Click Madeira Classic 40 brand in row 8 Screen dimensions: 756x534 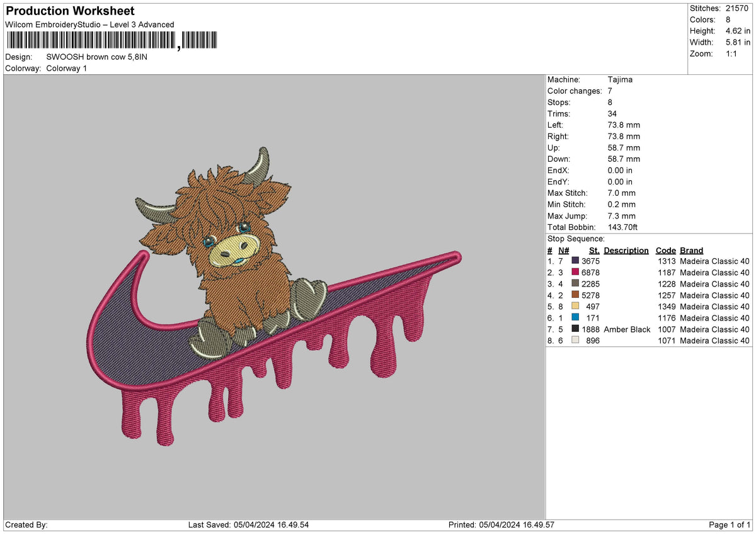click(x=714, y=341)
